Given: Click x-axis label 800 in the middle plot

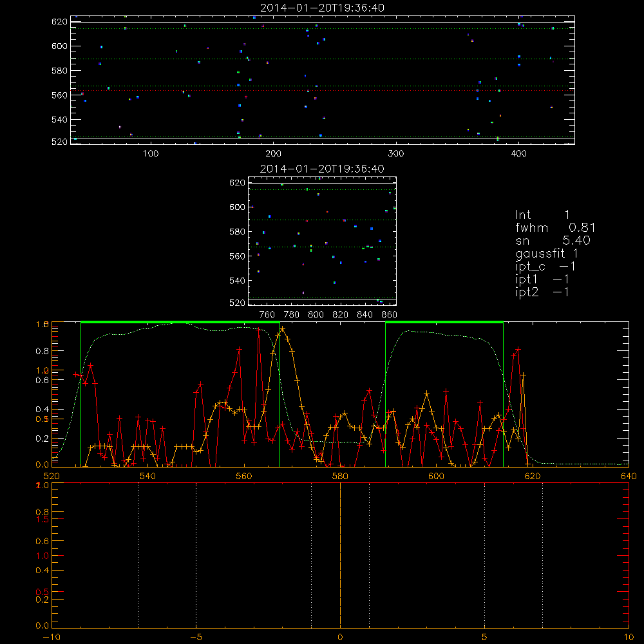Looking at the screenshot, I should click(x=316, y=315).
